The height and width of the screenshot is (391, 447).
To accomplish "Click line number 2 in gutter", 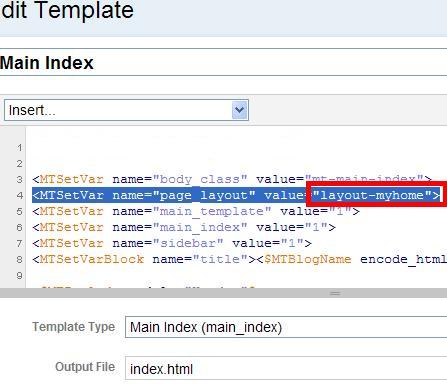I will pyautogui.click(x=20, y=164).
